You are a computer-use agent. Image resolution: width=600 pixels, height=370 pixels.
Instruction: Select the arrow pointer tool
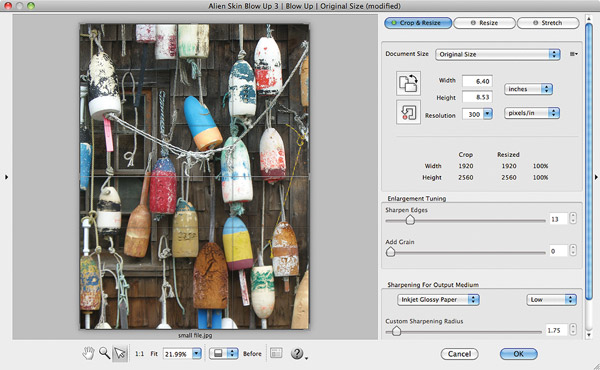pos(120,353)
